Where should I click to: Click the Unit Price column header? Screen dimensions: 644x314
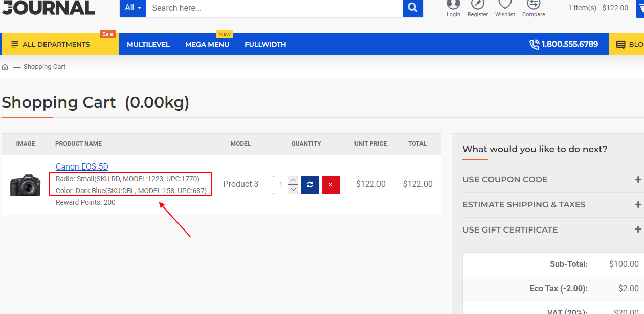point(370,144)
